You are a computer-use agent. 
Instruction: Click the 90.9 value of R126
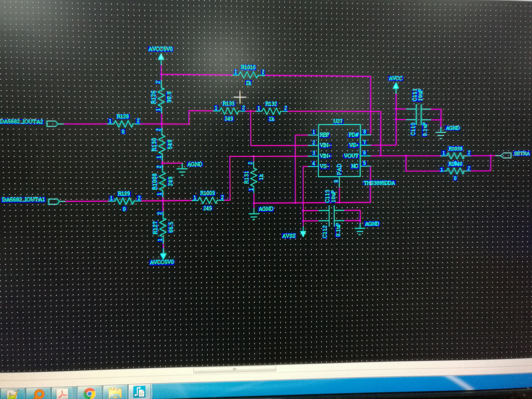169,97
